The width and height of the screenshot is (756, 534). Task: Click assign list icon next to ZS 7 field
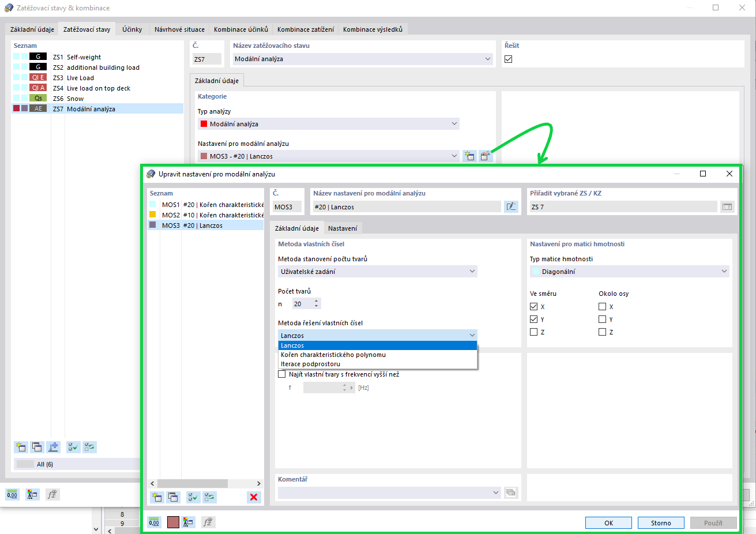tap(727, 206)
